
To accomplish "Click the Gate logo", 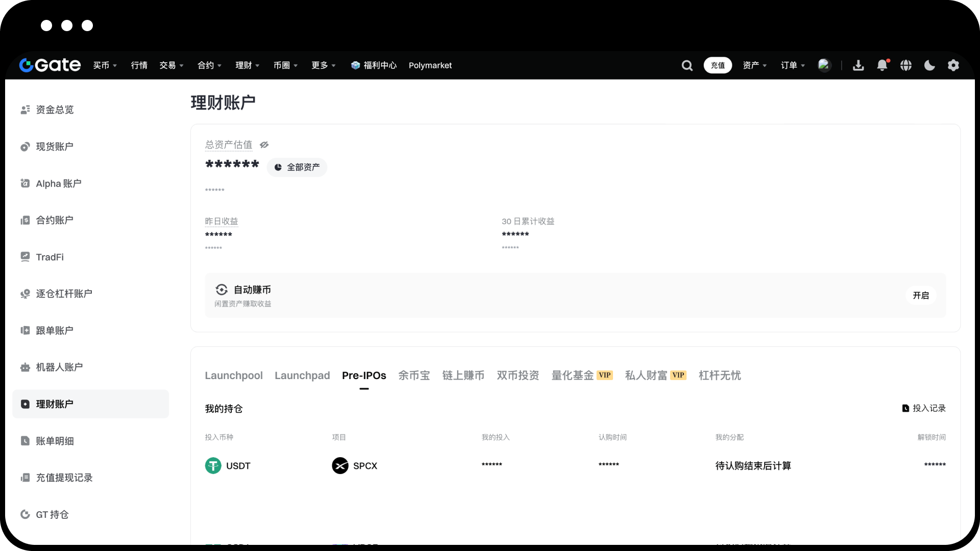I will 50,65.
